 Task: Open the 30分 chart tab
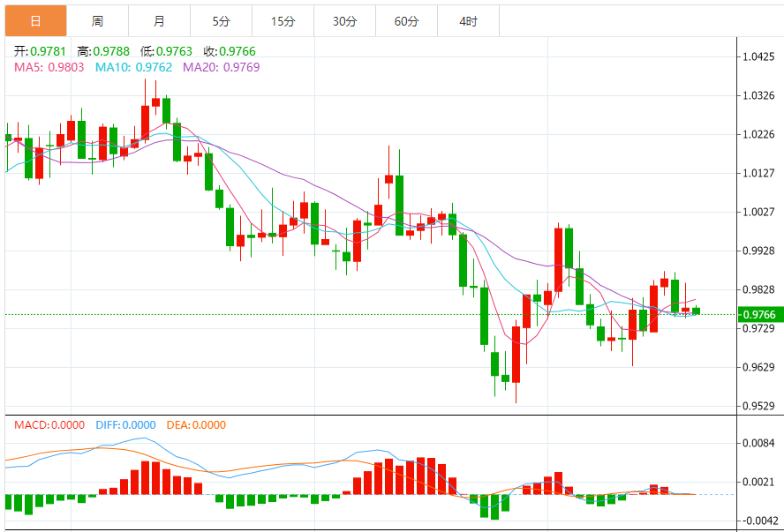[344, 21]
